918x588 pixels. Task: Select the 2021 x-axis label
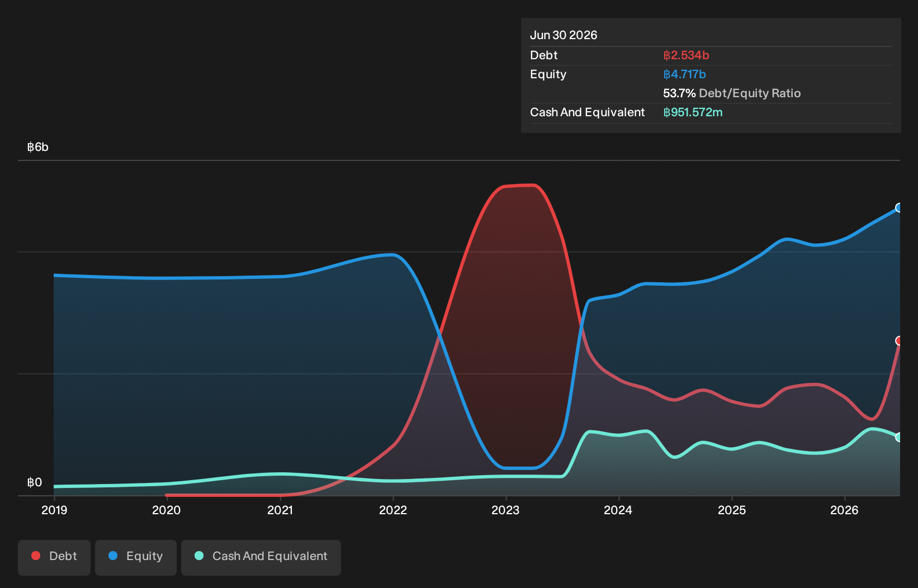pos(280,510)
